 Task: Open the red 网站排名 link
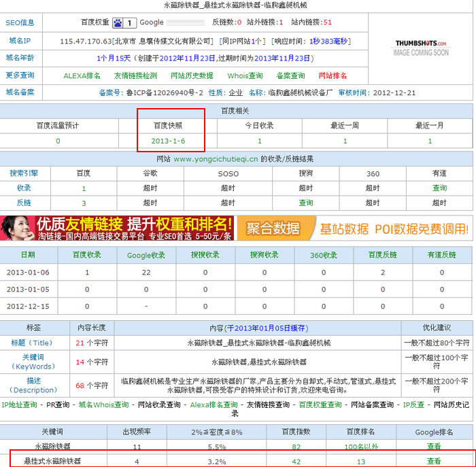click(333, 75)
